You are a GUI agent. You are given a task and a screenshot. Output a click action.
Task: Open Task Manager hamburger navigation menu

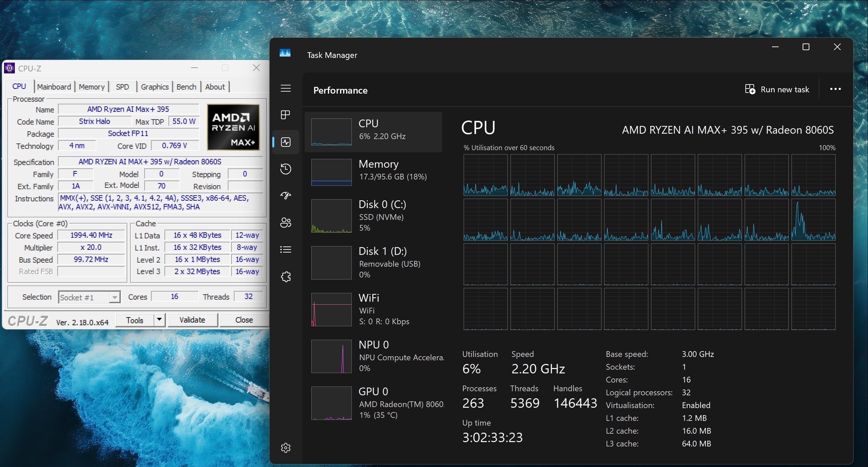click(285, 88)
